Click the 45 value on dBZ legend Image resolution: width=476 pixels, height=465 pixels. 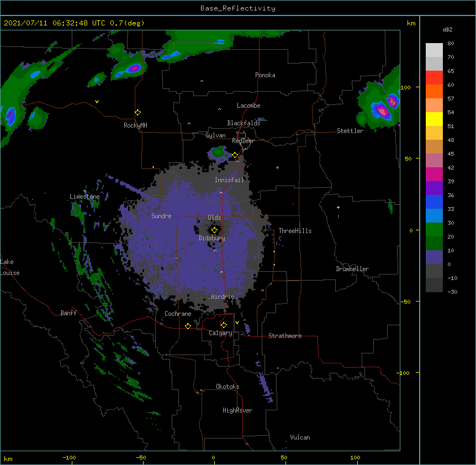tap(451, 154)
